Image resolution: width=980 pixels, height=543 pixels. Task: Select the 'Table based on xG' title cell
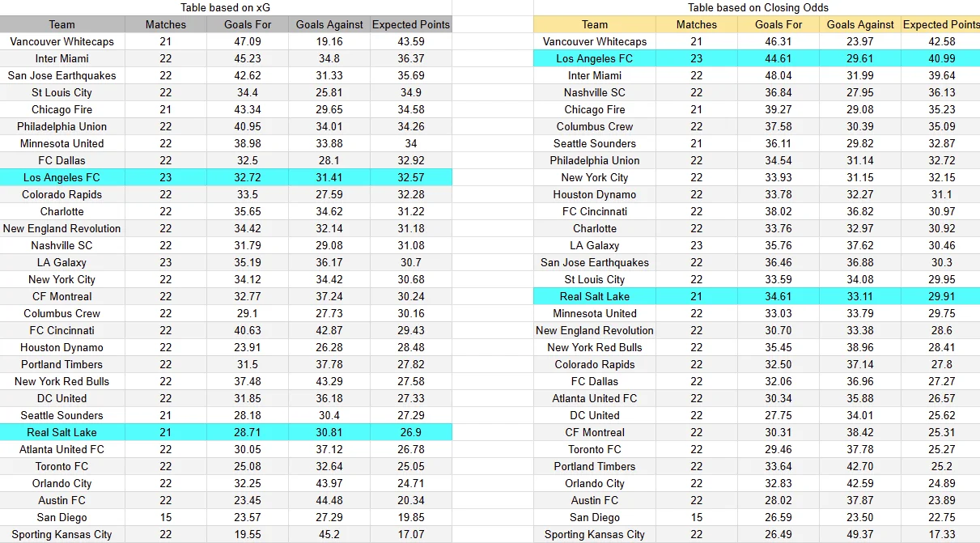[x=226, y=7]
